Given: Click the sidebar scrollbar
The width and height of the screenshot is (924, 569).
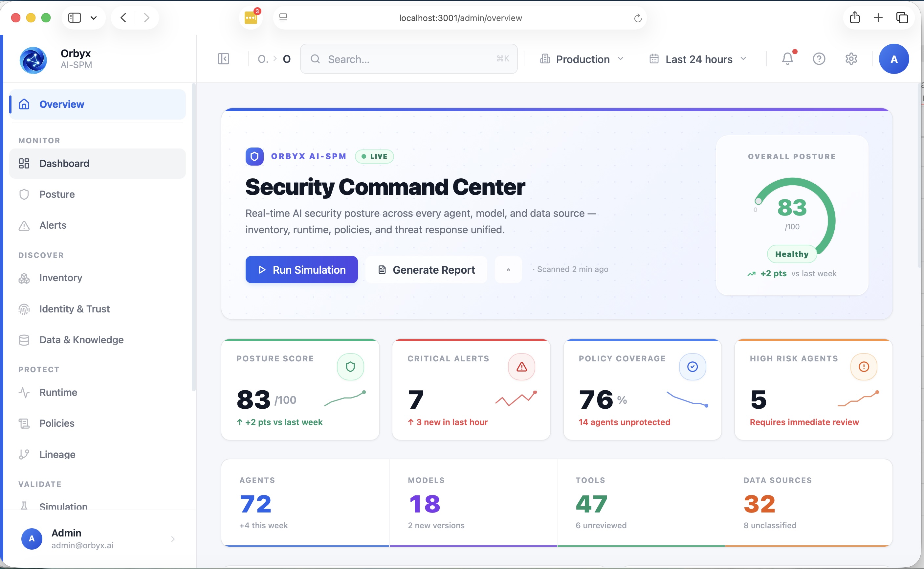Looking at the screenshot, I should point(194,237).
